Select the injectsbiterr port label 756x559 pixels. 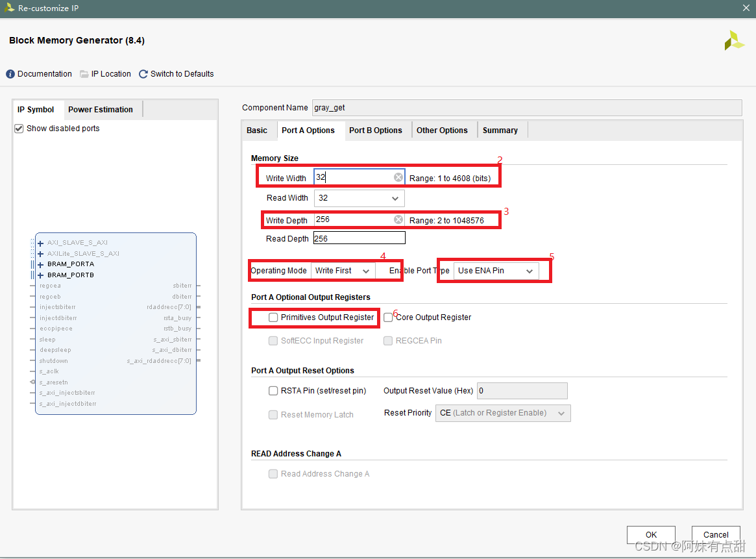pos(57,307)
